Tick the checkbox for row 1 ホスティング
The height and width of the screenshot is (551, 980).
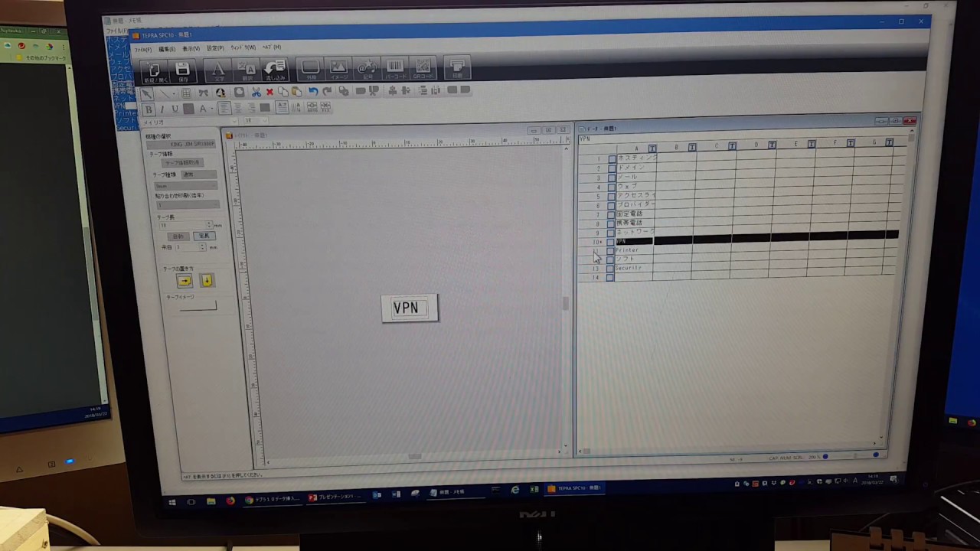(x=611, y=159)
